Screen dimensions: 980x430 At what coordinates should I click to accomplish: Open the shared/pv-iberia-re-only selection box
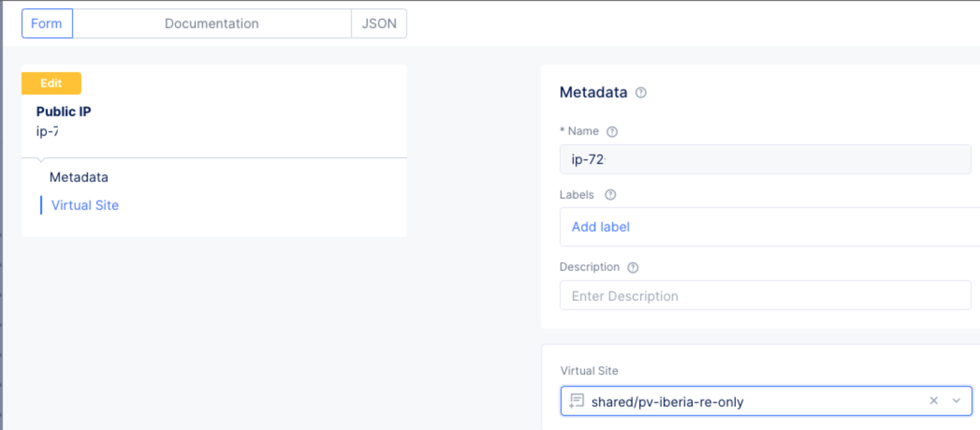749,401
